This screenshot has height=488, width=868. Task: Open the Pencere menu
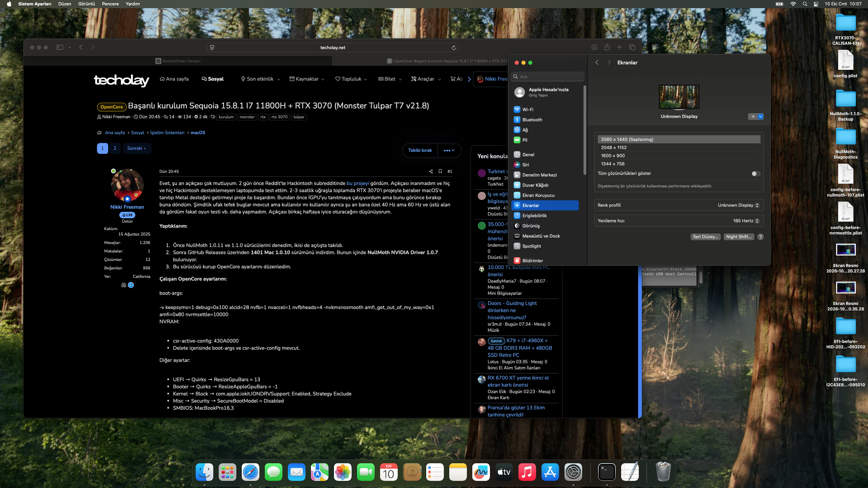coord(110,4)
